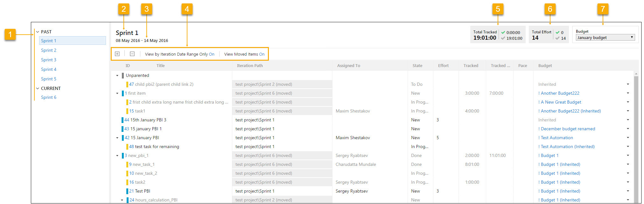Click the collapse all rows icon
The image size is (644, 204).
click(x=132, y=54)
